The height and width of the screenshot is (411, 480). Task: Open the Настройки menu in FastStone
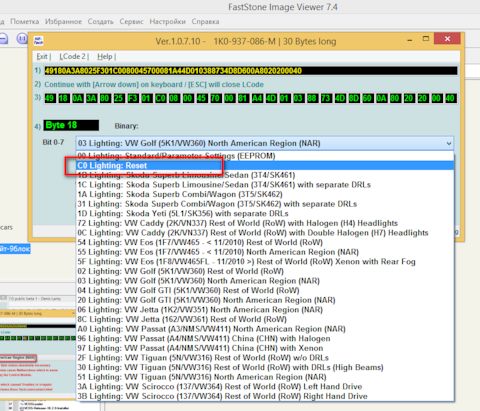tap(167, 21)
